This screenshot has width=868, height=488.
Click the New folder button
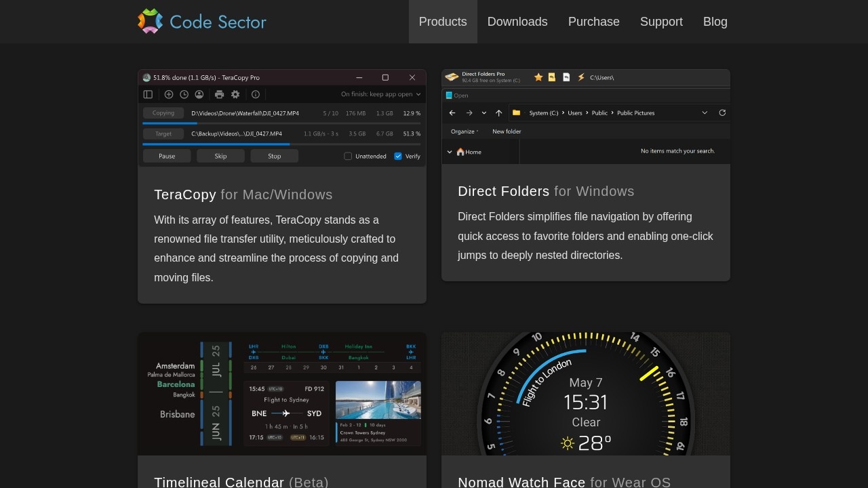[507, 131]
